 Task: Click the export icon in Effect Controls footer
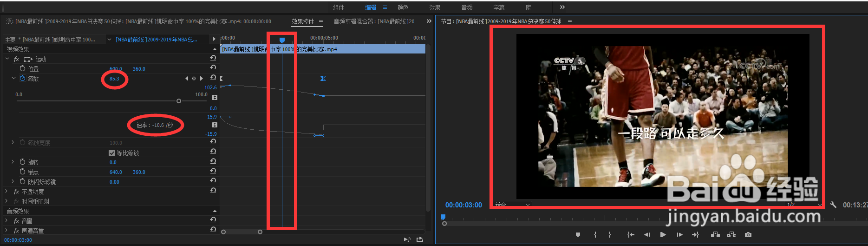pyautogui.click(x=420, y=239)
